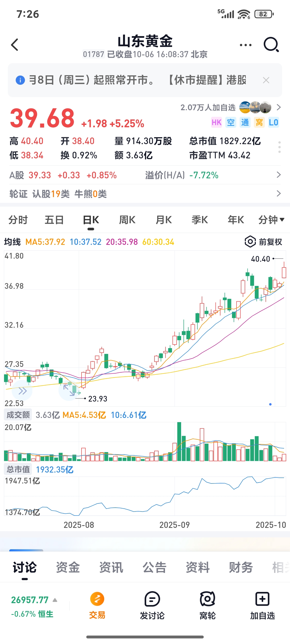Tap the 均线 indicator label

12,242
